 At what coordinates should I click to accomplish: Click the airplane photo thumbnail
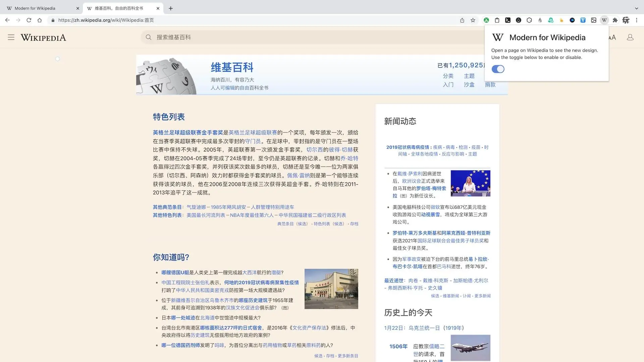coord(470,348)
